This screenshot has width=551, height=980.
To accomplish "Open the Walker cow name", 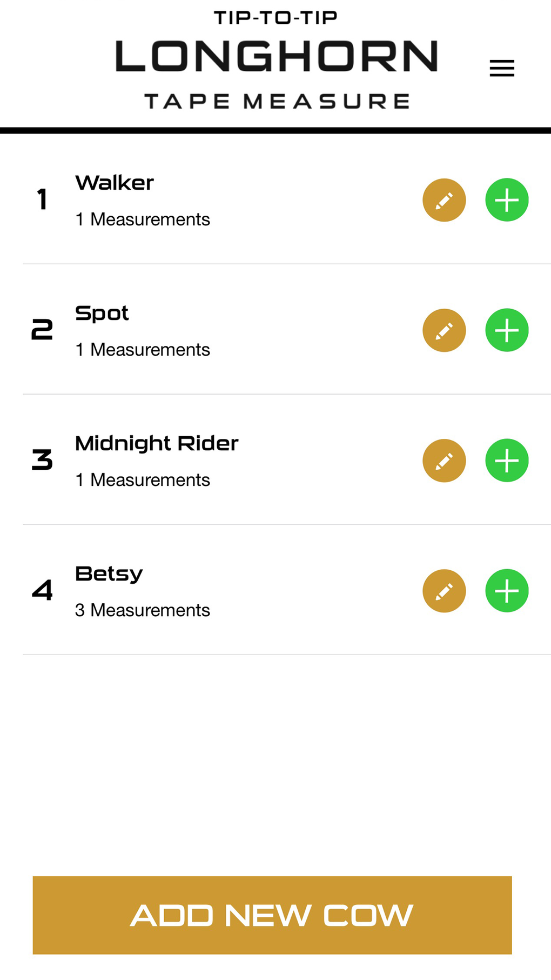I will 115,183.
